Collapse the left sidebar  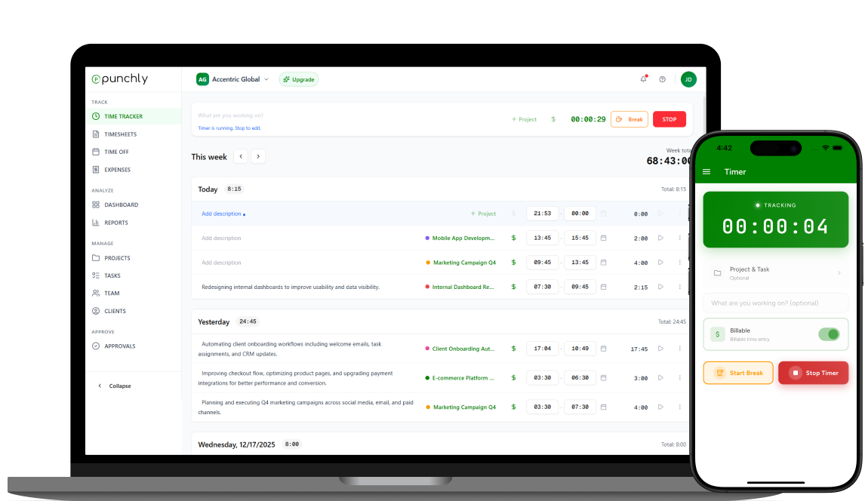coord(114,386)
